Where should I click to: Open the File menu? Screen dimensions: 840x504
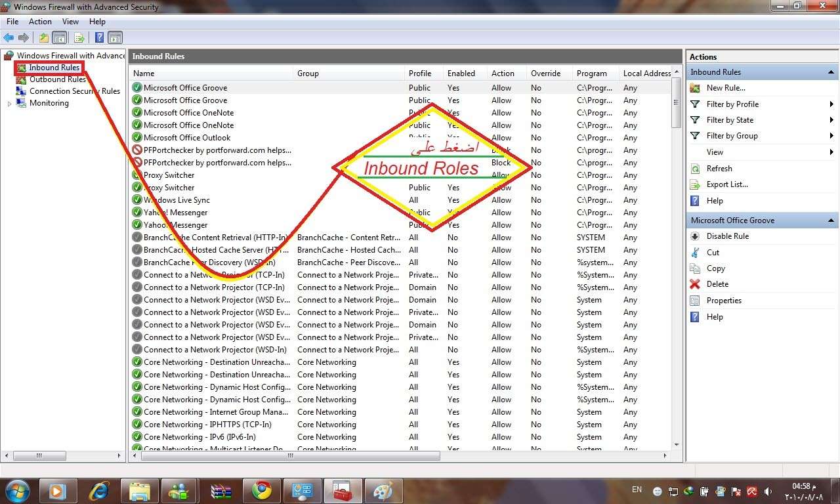click(12, 22)
